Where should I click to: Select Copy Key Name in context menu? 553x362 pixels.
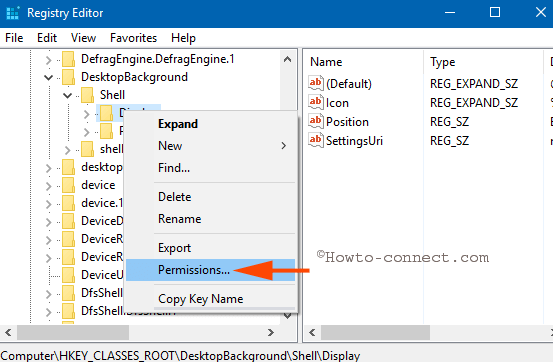click(210, 299)
